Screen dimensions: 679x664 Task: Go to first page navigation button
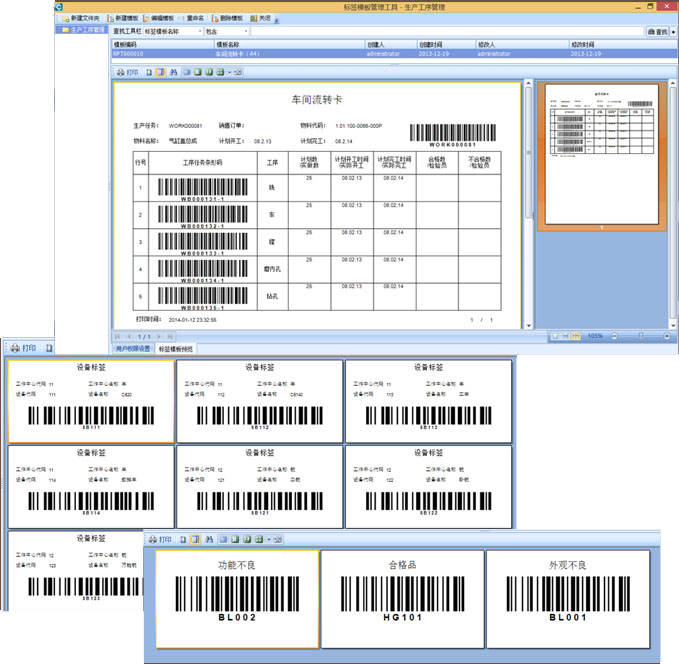117,337
